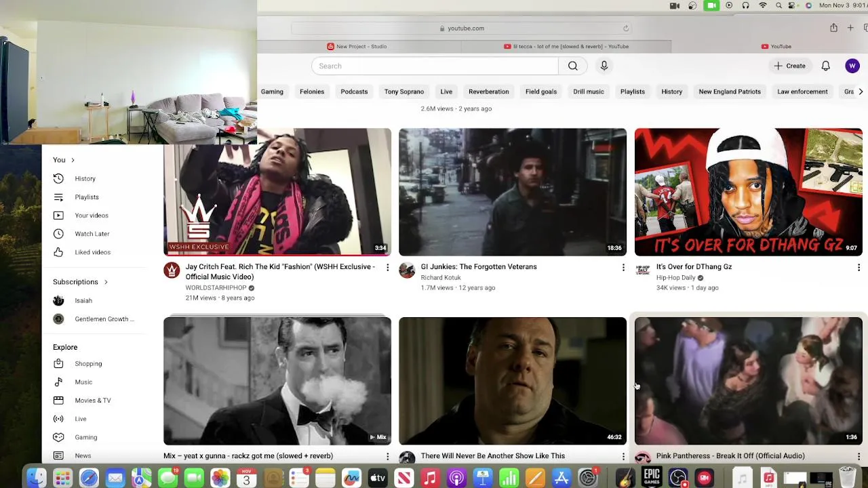The image size is (868, 488).
Task: Open Epic Games Launcher from Dock
Action: point(652,477)
